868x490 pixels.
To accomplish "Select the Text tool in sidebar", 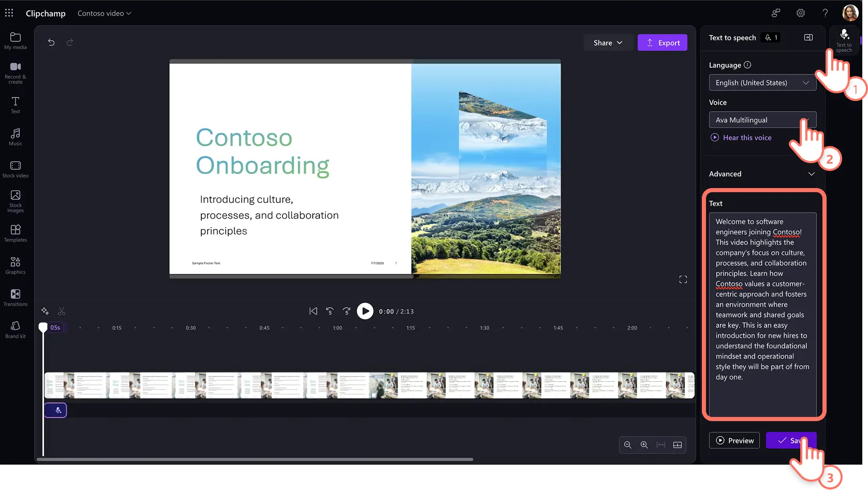I will pos(16,105).
